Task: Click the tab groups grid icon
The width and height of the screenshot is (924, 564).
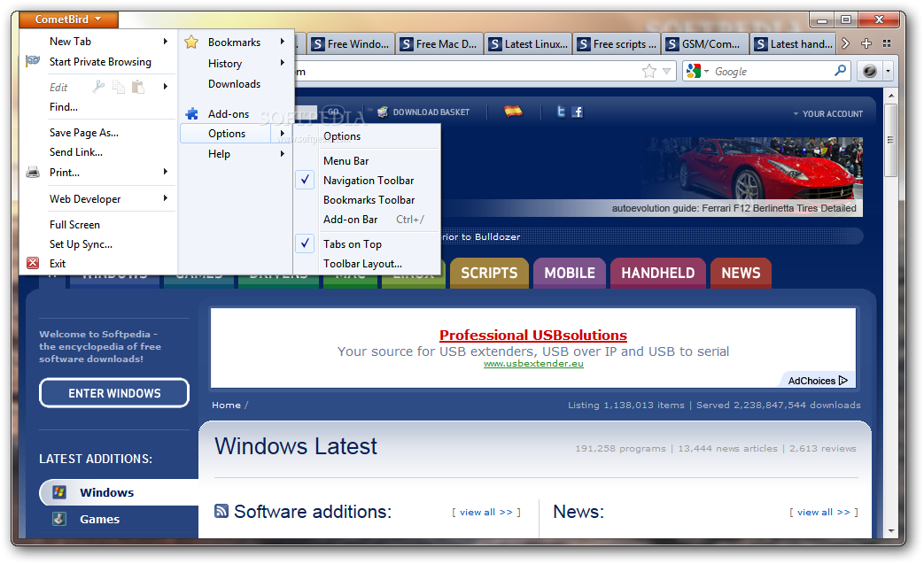Action: (887, 43)
